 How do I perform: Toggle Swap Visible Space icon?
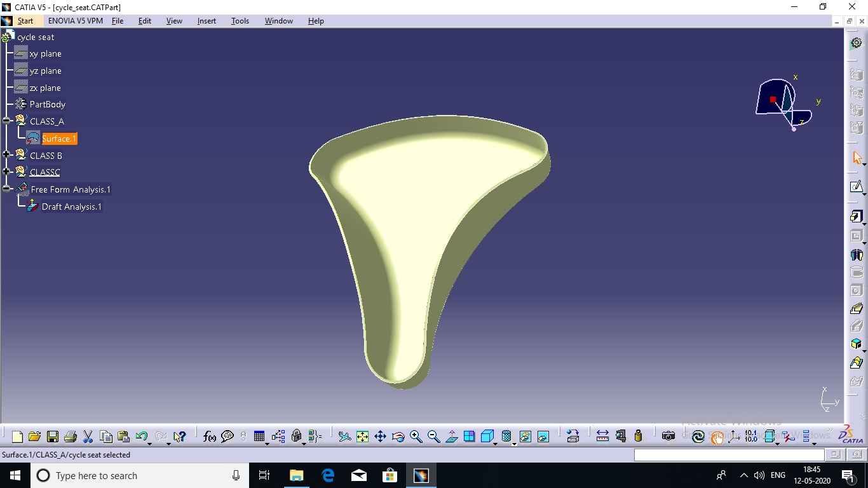543,437
